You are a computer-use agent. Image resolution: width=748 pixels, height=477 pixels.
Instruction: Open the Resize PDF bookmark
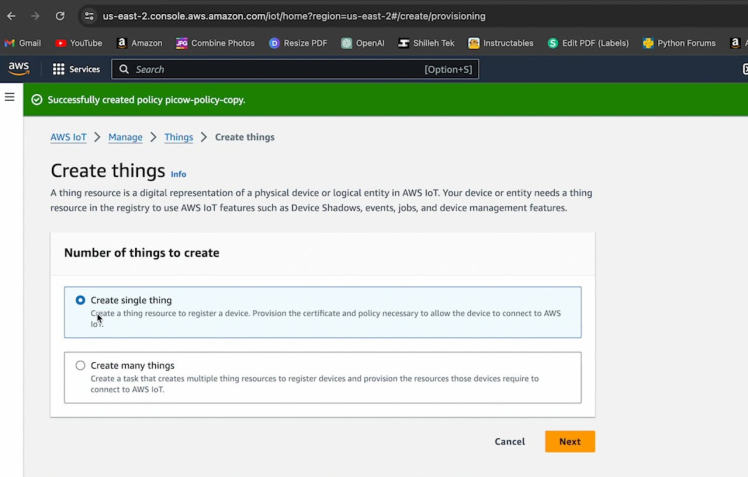298,43
